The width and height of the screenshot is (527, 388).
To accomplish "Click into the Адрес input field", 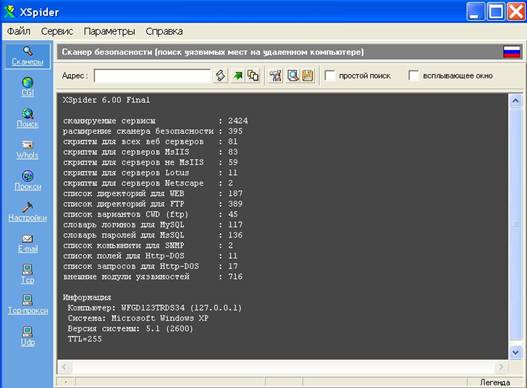I will point(152,76).
